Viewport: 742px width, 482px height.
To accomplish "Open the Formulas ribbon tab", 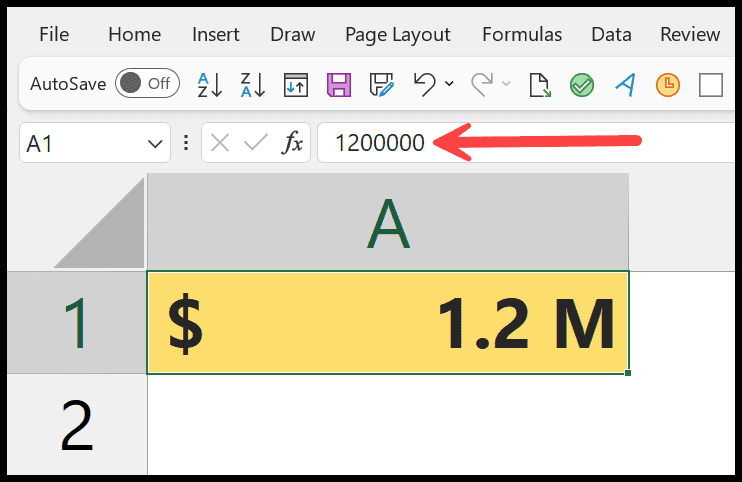I will [522, 35].
